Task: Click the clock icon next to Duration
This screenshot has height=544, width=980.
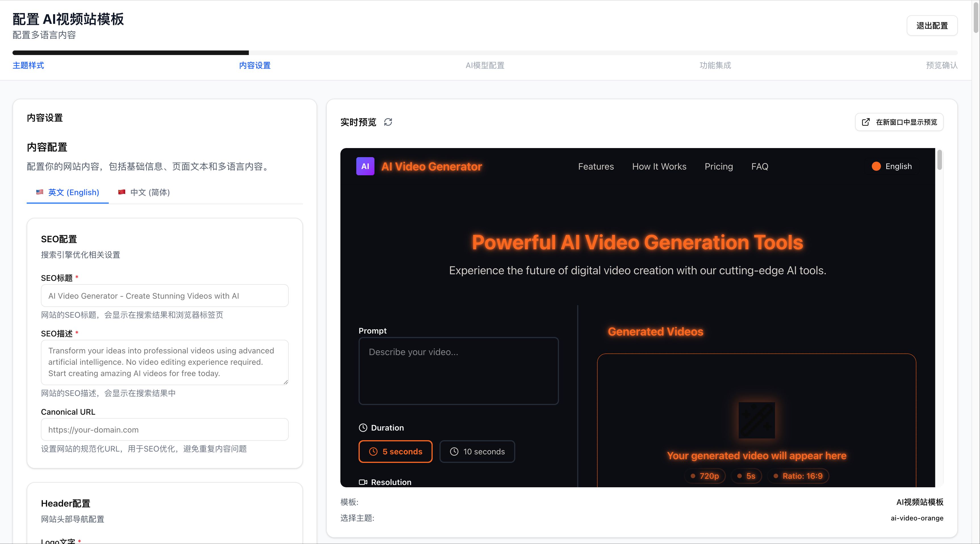Action: pyautogui.click(x=363, y=428)
